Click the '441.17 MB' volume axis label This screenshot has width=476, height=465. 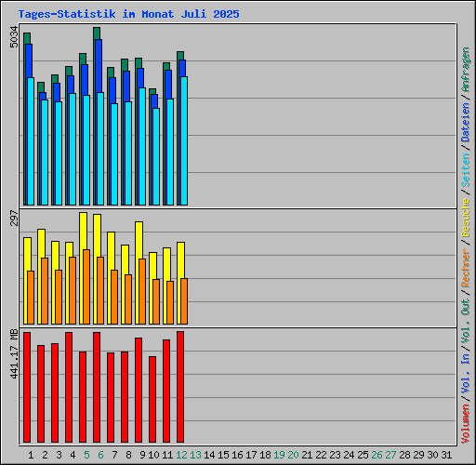click(x=14, y=353)
